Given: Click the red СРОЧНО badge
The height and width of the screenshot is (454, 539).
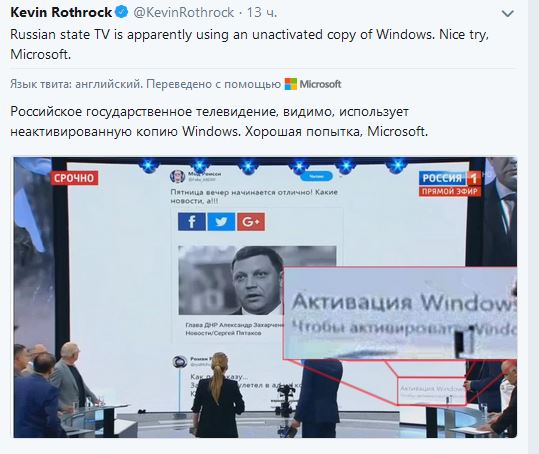Looking at the screenshot, I should click(74, 178).
